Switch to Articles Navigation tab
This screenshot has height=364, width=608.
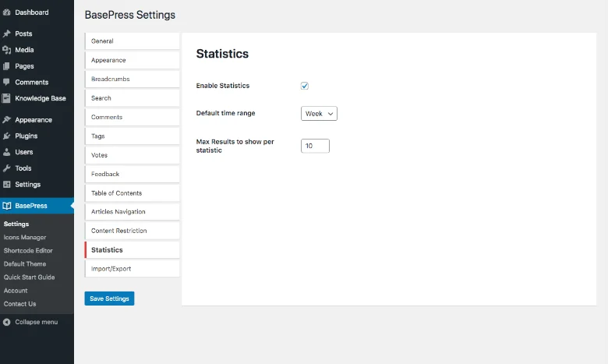point(133,212)
